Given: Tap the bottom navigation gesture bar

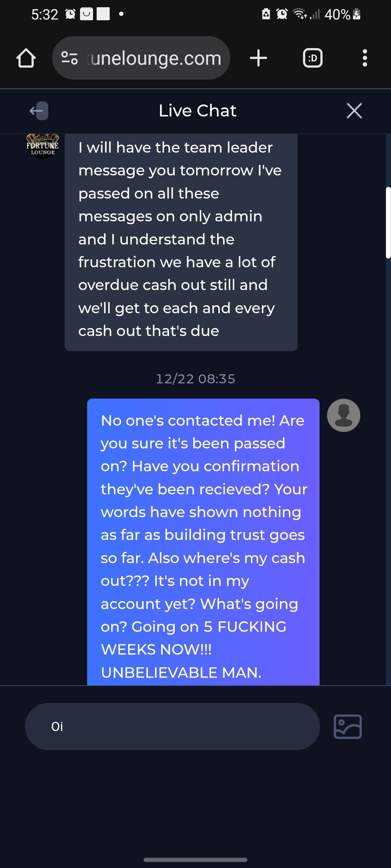Looking at the screenshot, I should 195,860.
